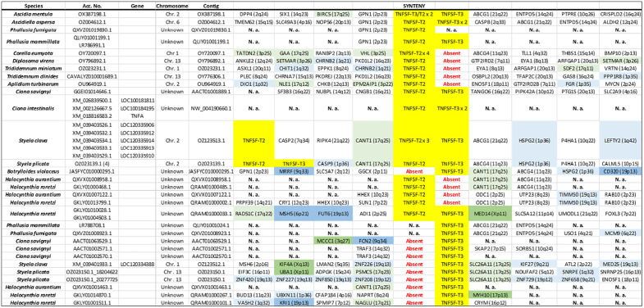
Task: Click the PTPRE (10q26) cell
Action: pos(578,13)
